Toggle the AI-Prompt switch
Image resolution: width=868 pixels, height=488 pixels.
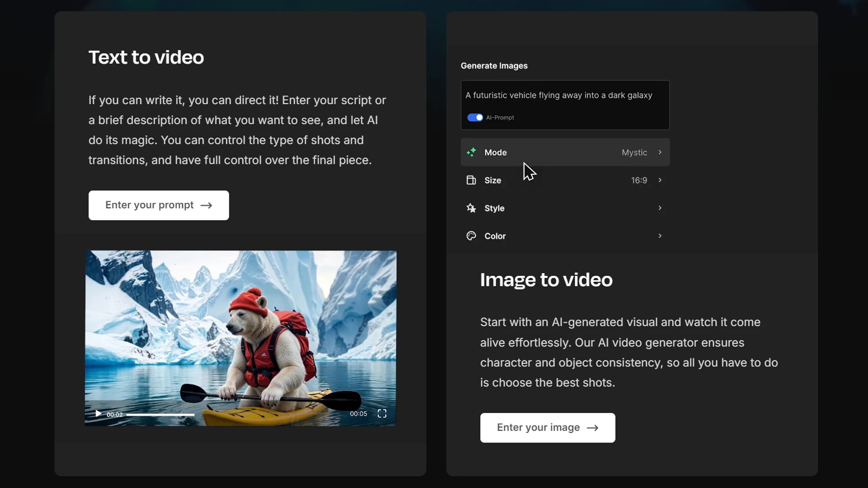475,117
